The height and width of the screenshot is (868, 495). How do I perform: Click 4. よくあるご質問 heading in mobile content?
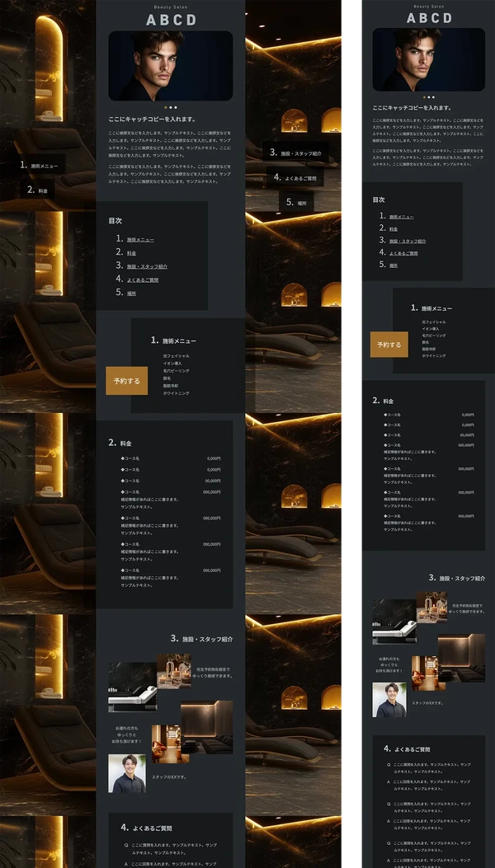[x=407, y=749]
